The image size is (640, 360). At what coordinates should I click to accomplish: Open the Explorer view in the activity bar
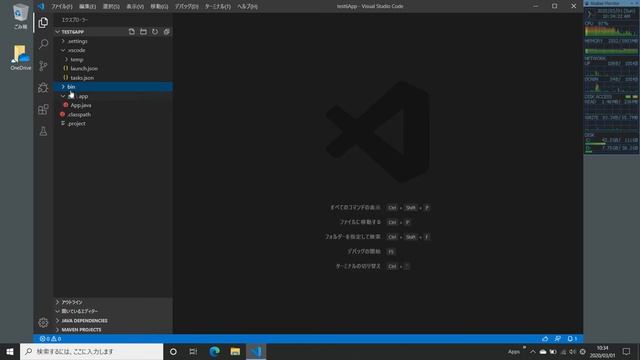[43, 22]
